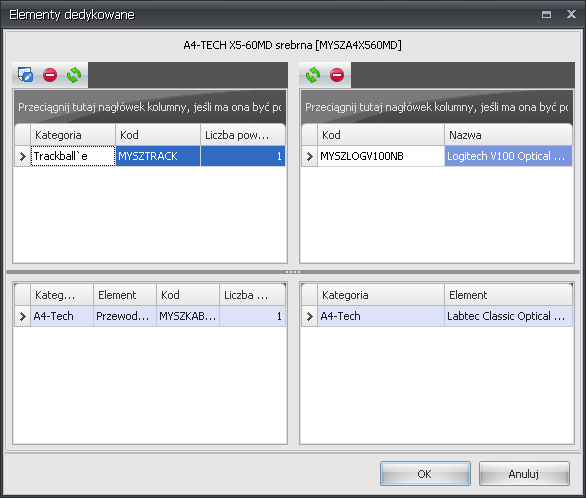Viewport: 586px width, 498px height.
Task: Click the Nazwa column header
Action: [508, 135]
